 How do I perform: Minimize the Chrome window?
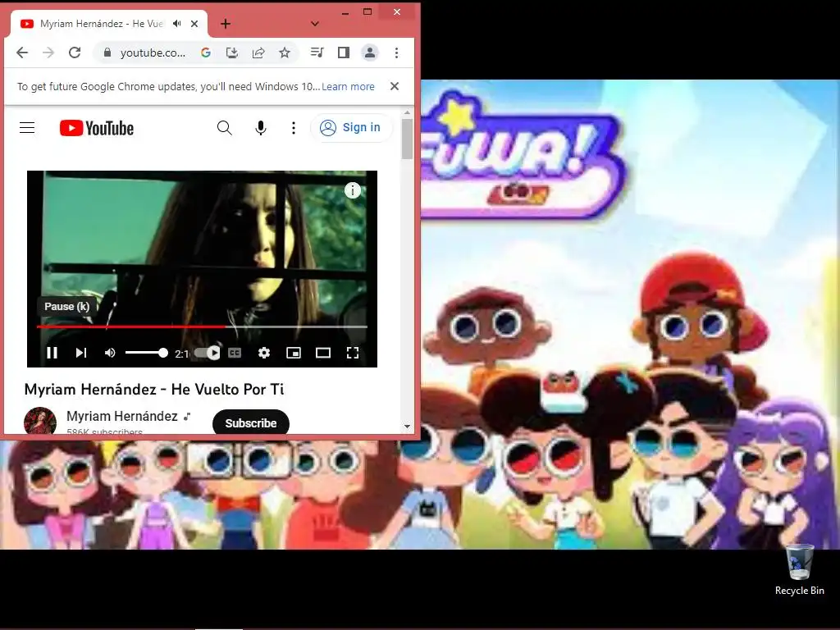click(345, 12)
